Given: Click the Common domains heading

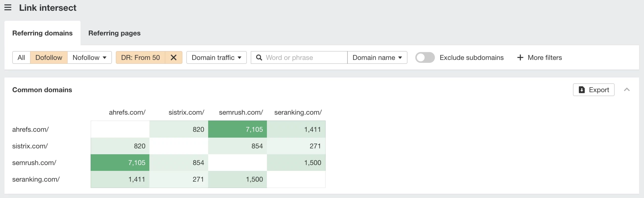Looking at the screenshot, I should [x=42, y=90].
